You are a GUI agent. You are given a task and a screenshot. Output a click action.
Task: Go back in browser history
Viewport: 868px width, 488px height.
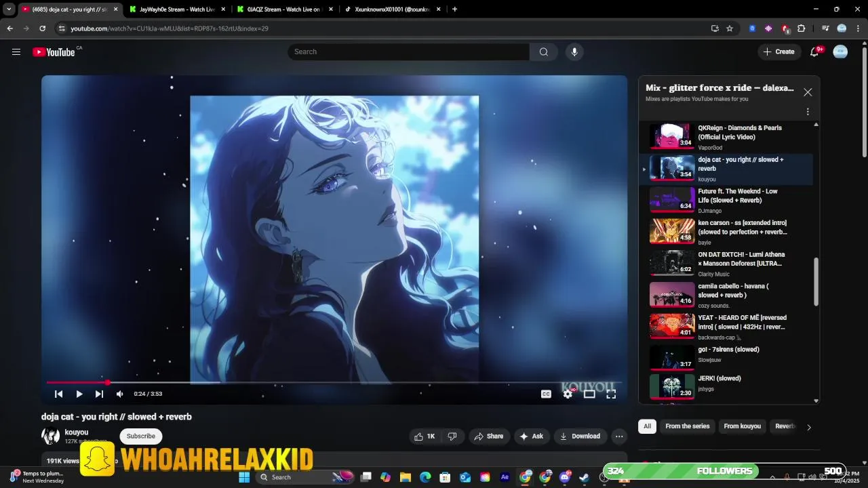point(9,28)
